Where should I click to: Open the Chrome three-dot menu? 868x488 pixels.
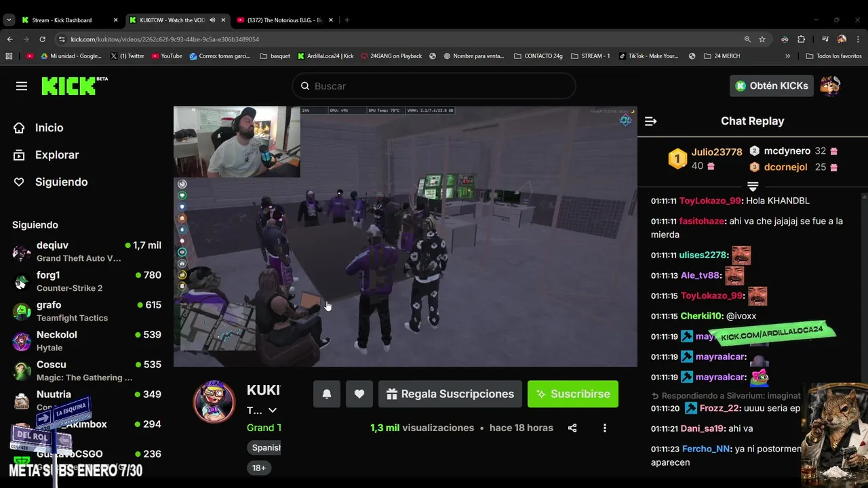[x=858, y=39]
